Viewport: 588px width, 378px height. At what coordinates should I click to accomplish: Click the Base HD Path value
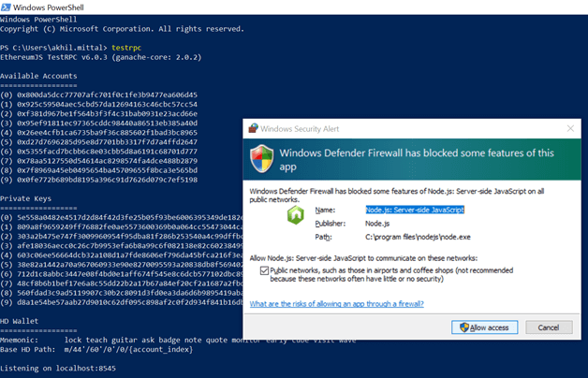(128, 350)
